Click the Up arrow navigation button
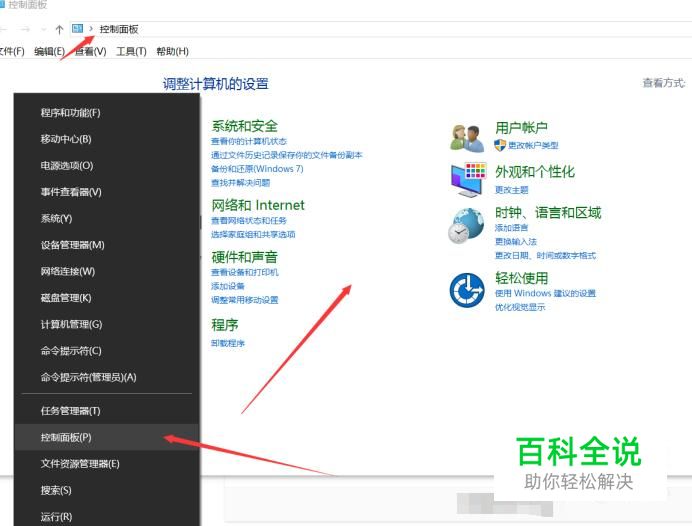692x526 pixels. click(59, 29)
